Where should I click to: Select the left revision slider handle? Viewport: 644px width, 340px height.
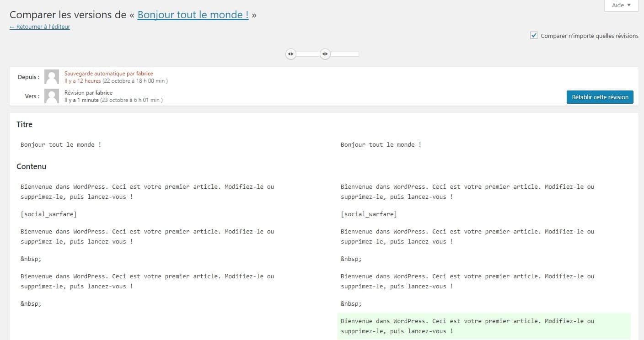291,54
